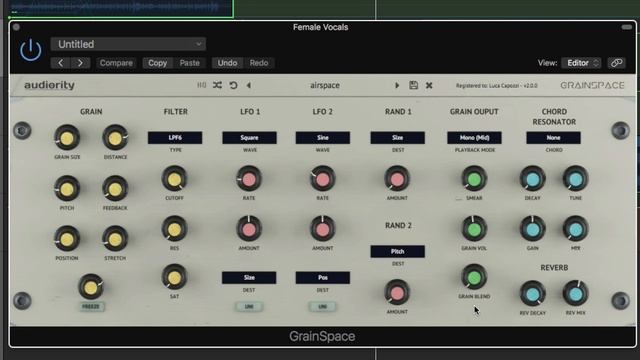The image size is (640, 360).
Task: Click the Redo button
Action: coord(259,63)
